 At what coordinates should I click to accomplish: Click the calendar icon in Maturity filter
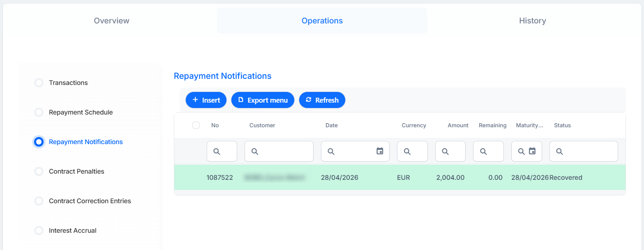pos(532,151)
